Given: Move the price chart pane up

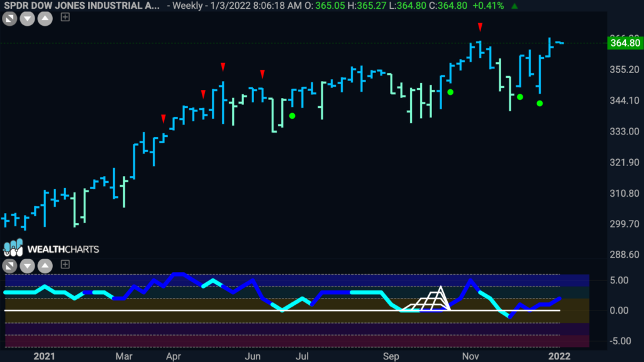Looking at the screenshot, I should point(45,18).
